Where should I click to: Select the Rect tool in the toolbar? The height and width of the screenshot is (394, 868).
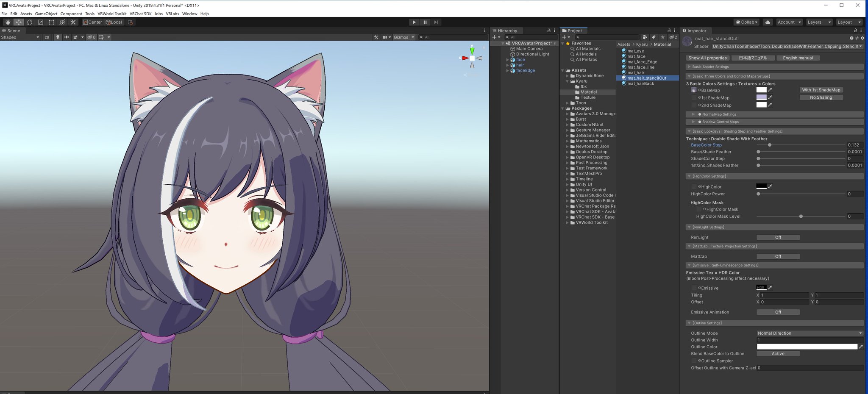[51, 22]
